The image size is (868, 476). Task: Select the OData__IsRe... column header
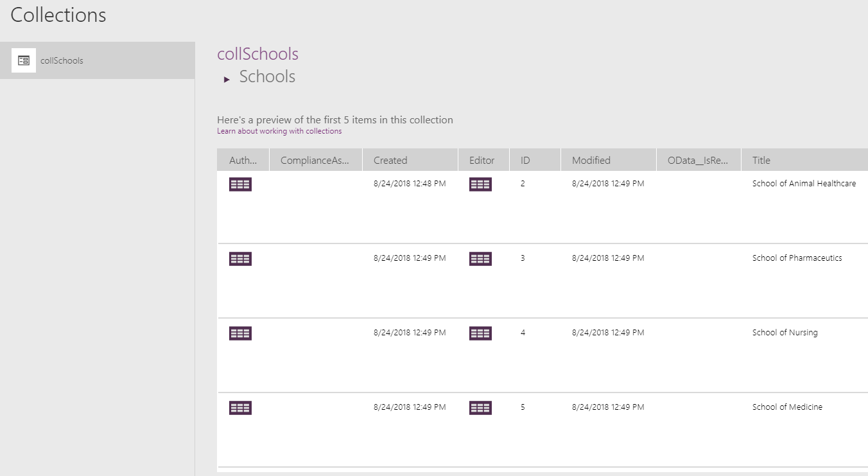click(x=698, y=161)
